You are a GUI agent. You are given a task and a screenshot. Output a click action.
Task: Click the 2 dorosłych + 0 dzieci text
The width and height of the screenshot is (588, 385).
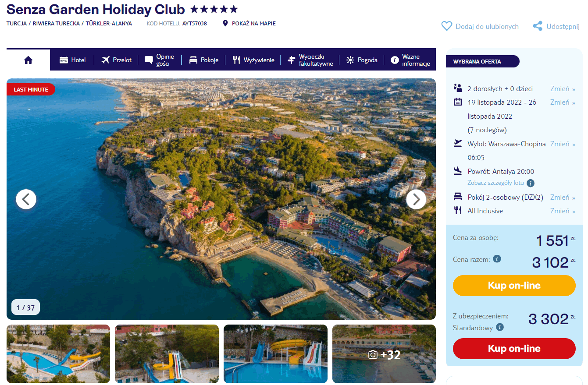pyautogui.click(x=500, y=88)
